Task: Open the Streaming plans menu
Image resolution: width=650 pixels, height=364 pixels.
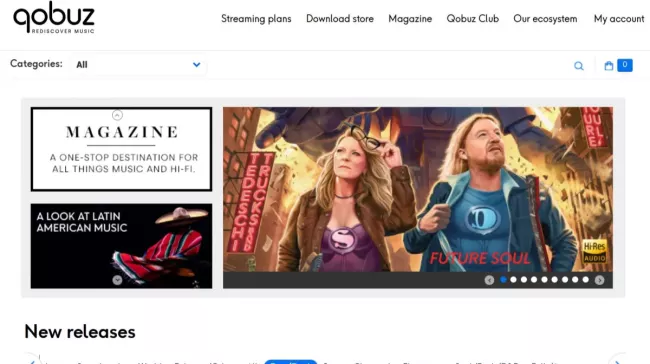Action: (x=256, y=19)
